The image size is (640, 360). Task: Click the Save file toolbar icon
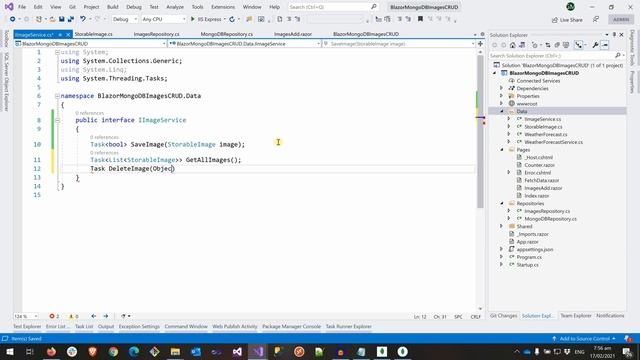(x=62, y=19)
